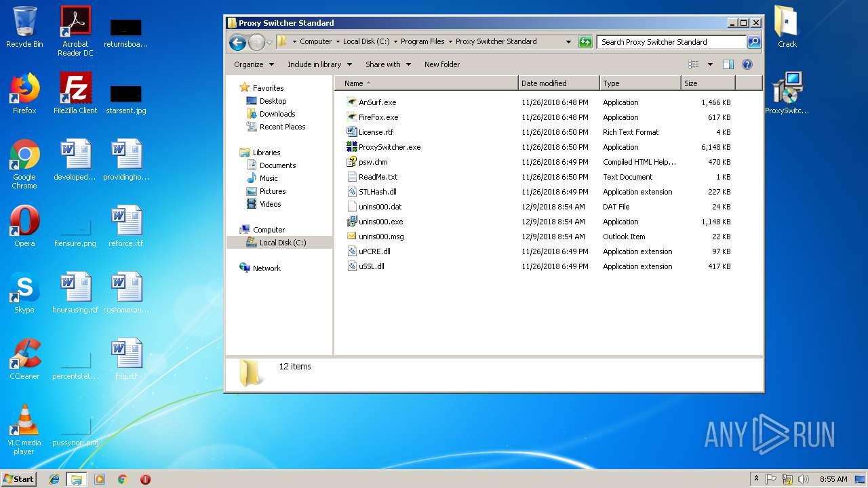
Task: Open Recent Places in navigation pane
Action: pyautogui.click(x=282, y=127)
